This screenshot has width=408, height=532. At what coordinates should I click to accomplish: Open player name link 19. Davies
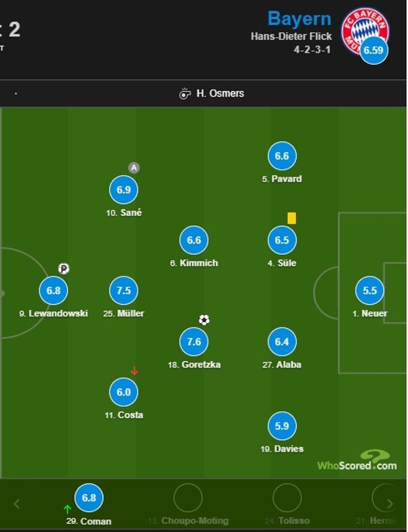(x=282, y=449)
